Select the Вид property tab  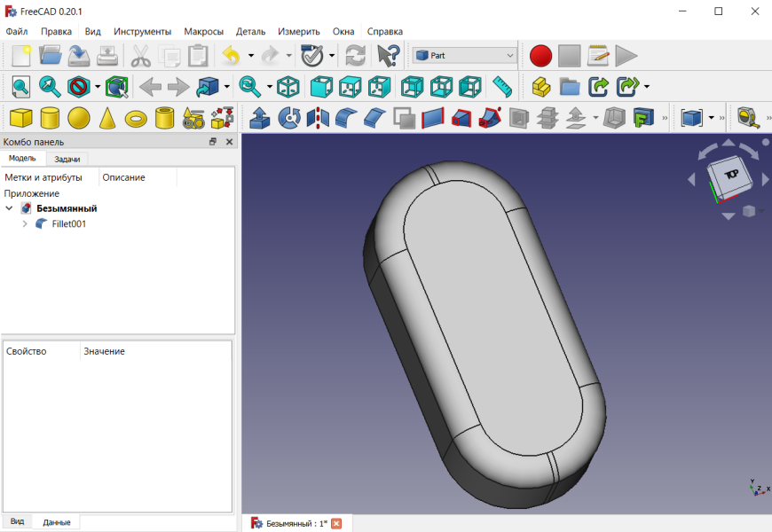click(17, 521)
